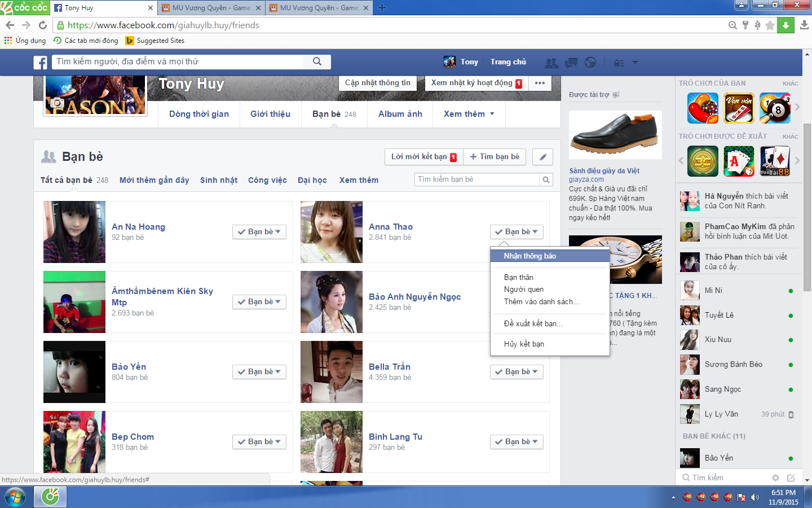Switch to the Sinh nhật friends tab

[218, 180]
